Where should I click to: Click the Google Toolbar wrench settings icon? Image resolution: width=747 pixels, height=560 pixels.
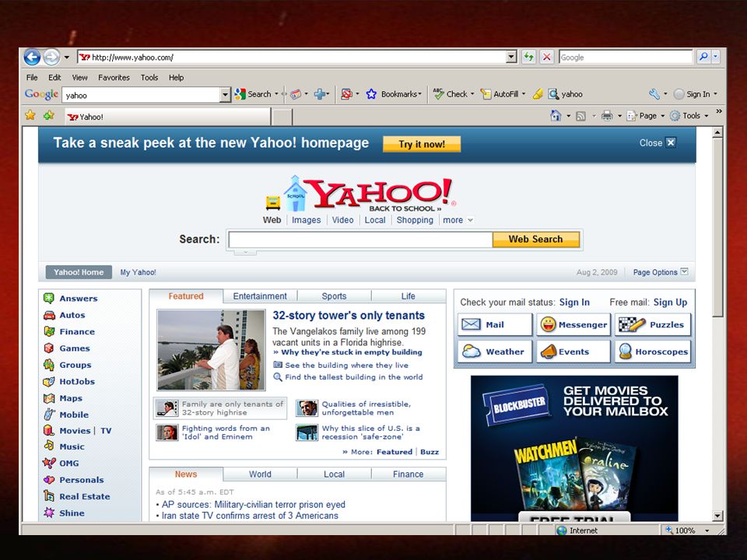(654, 94)
